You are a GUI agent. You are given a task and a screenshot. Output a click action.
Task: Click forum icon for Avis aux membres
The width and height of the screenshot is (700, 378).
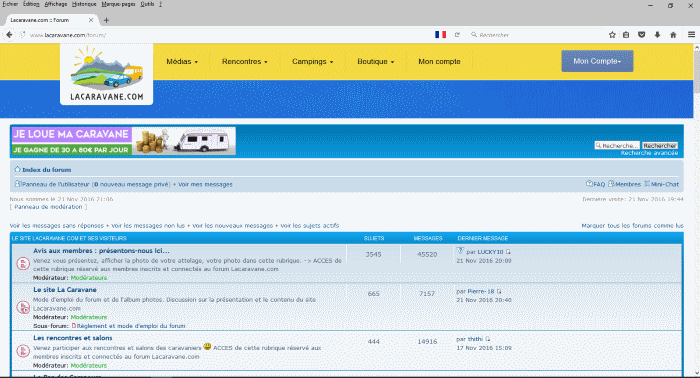point(23,264)
